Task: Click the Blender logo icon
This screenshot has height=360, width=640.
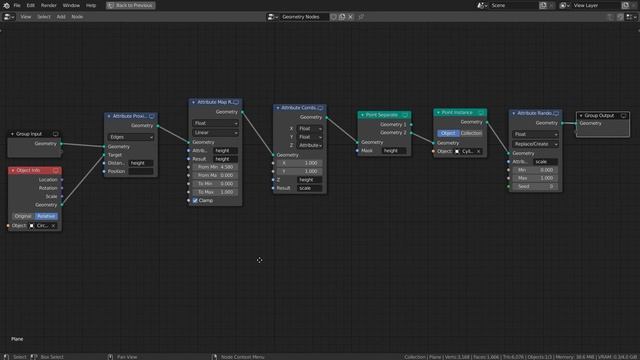Action: [6, 5]
